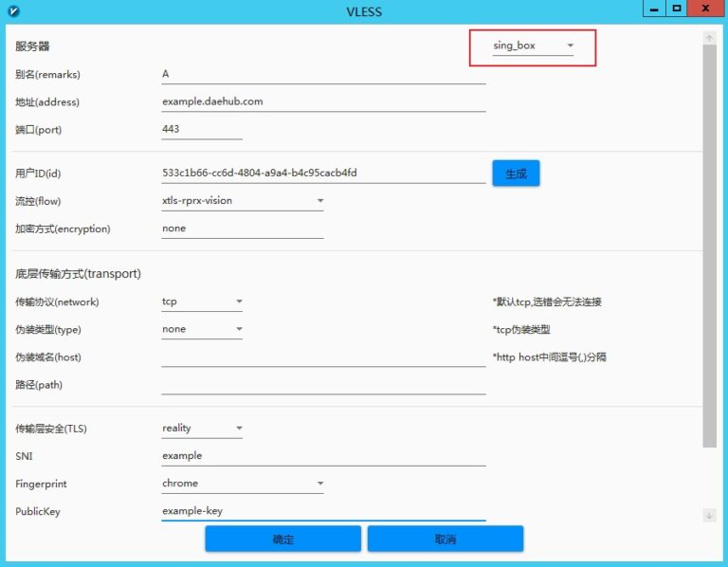Click the encryption field showing none
The image size is (728, 567).
pos(242,229)
